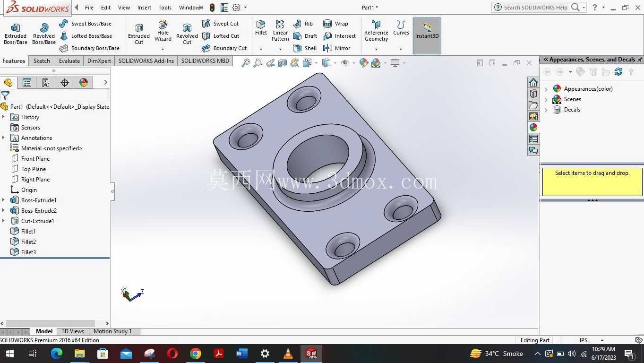644x363 pixels.
Task: Click the Zoom to Fit icon
Action: click(x=245, y=63)
